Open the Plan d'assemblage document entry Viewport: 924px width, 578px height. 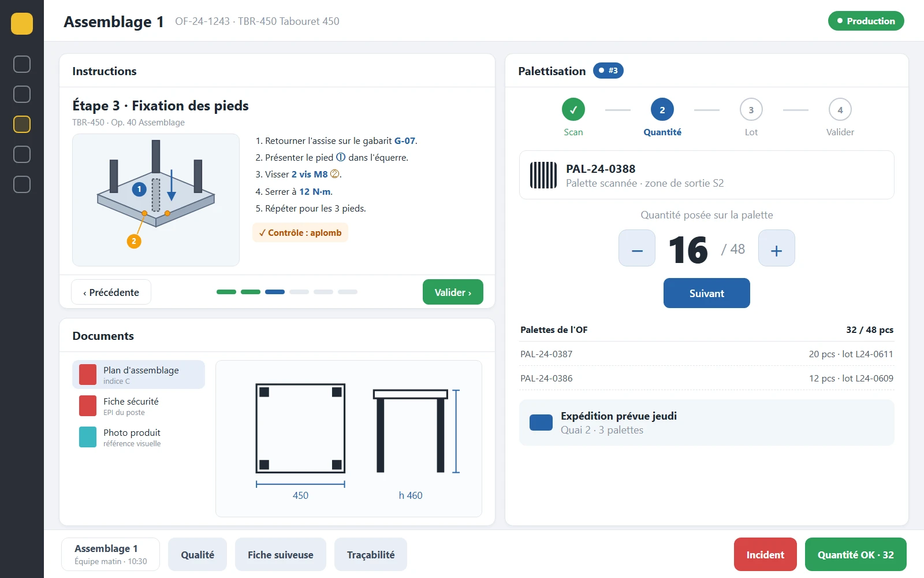pos(139,375)
